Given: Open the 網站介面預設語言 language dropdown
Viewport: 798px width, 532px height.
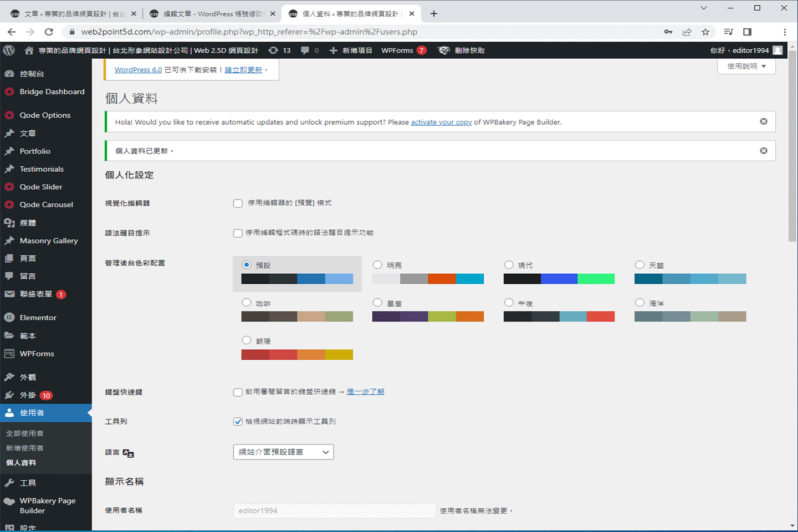Looking at the screenshot, I should 283,452.
